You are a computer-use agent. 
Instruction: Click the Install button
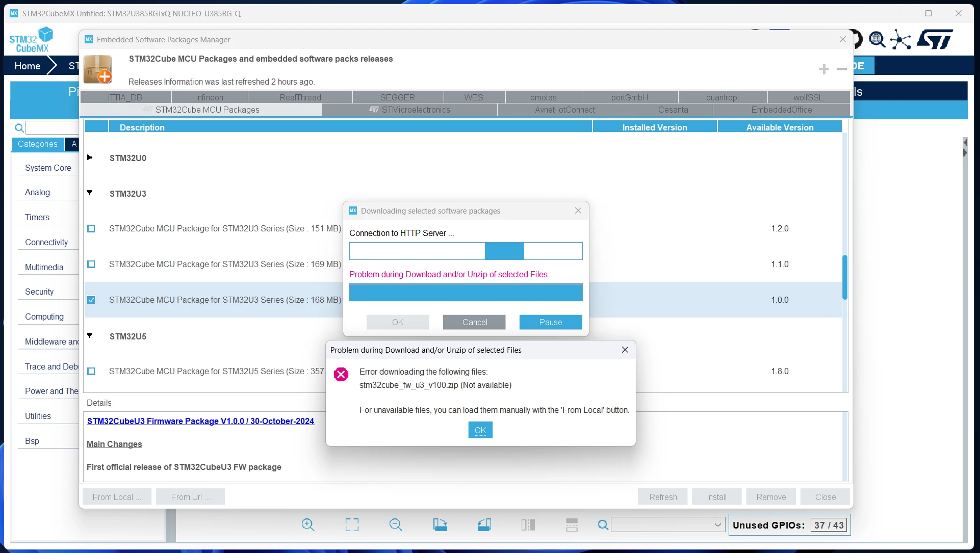(x=716, y=497)
